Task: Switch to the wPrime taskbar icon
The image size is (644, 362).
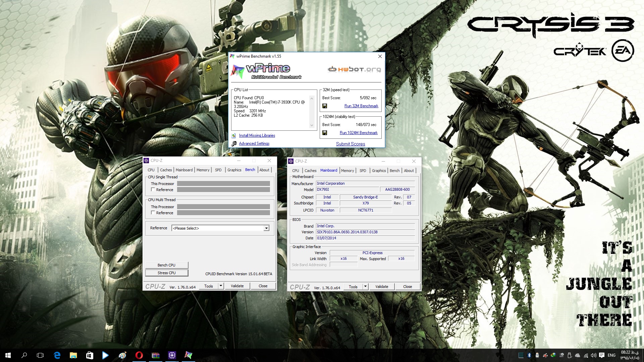Action: (x=189, y=355)
